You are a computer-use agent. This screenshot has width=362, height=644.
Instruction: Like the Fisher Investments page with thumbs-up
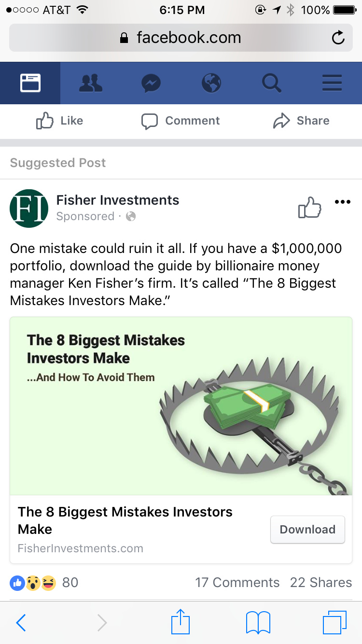click(309, 208)
